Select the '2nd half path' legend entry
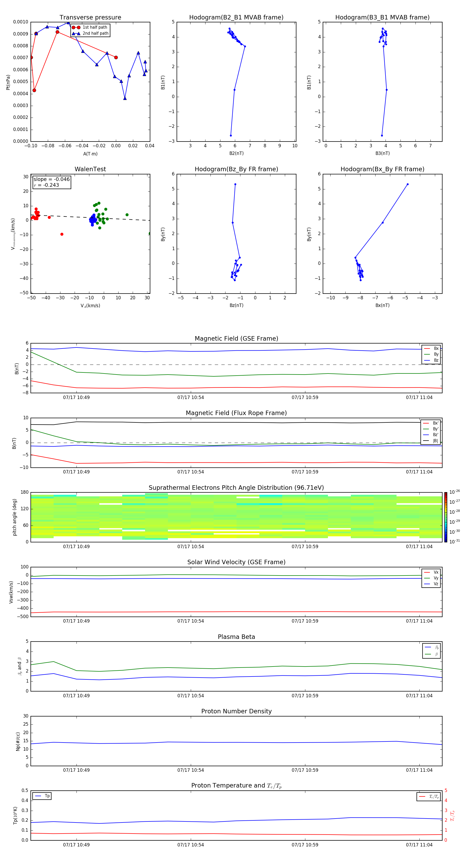 91,33
